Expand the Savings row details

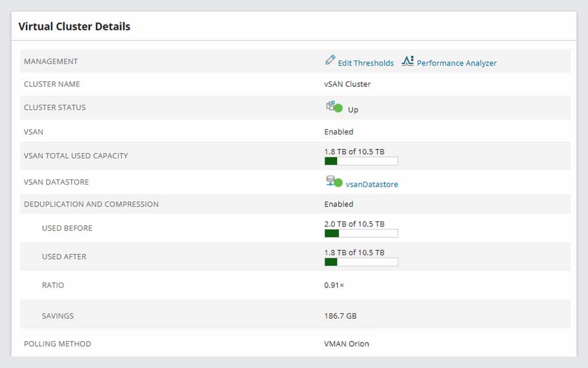coord(57,315)
